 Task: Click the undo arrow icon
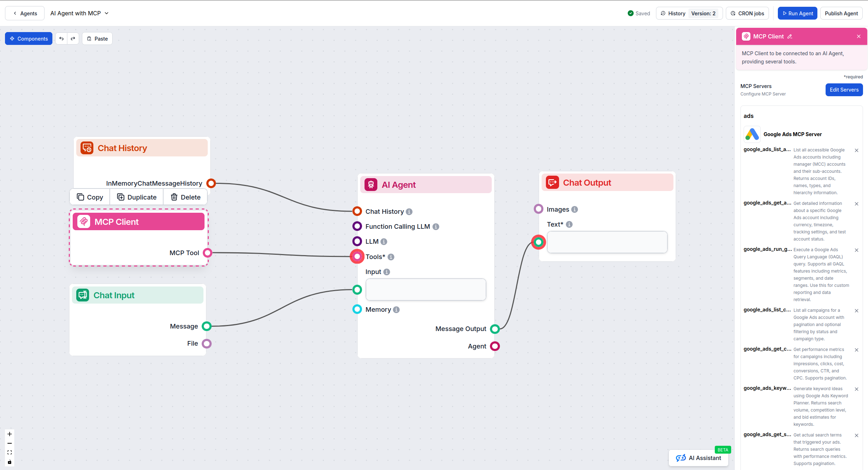coord(61,38)
